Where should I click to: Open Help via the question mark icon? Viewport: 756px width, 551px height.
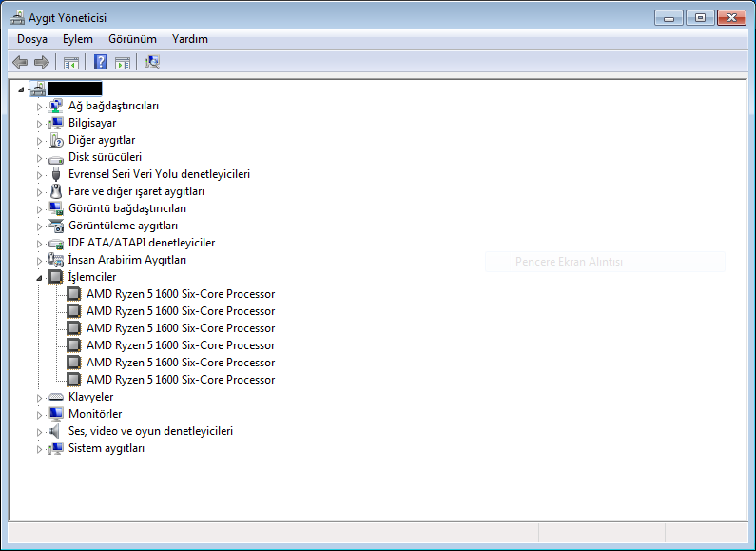coord(100,62)
